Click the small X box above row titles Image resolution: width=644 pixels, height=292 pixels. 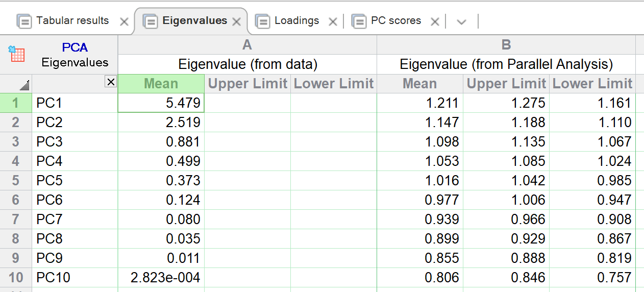point(111,82)
